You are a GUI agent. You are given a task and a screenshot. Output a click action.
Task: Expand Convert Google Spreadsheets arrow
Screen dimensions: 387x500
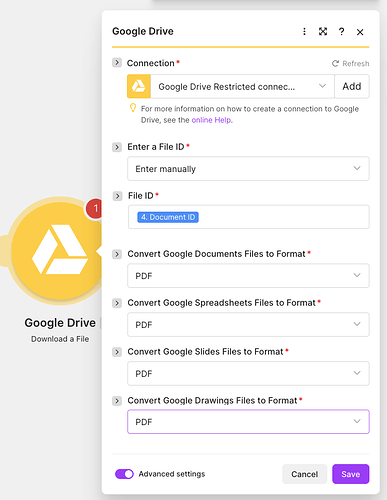coord(117,303)
